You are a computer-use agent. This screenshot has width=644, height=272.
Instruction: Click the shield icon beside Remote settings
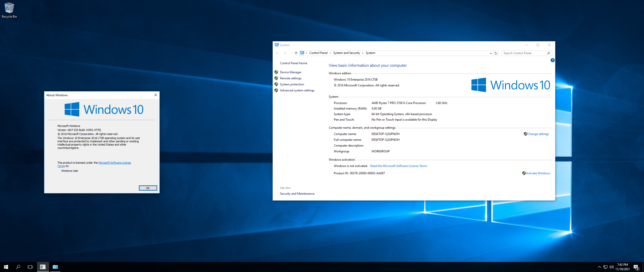(x=276, y=78)
